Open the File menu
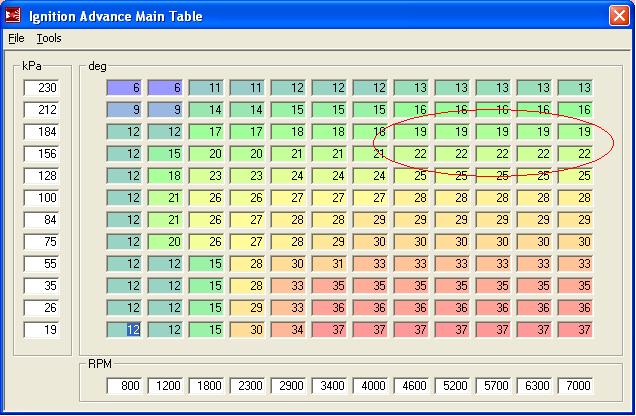Screen dimensions: 636x416 (x=16, y=38)
